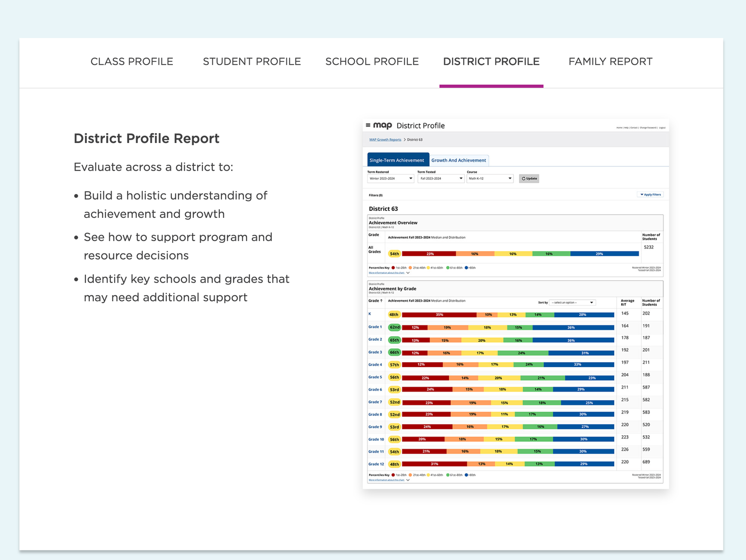The image size is (746, 560).
Task: Select the Growth And Achievement tab
Action: [x=459, y=160]
